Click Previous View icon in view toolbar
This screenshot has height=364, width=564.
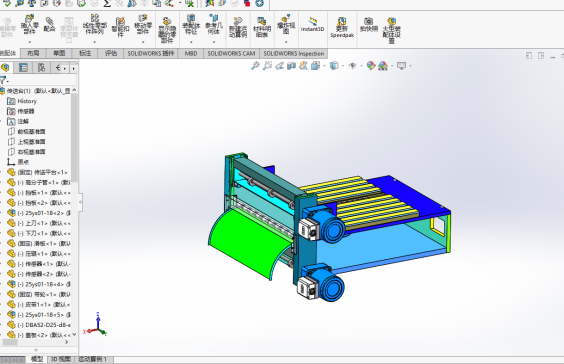tap(279, 65)
